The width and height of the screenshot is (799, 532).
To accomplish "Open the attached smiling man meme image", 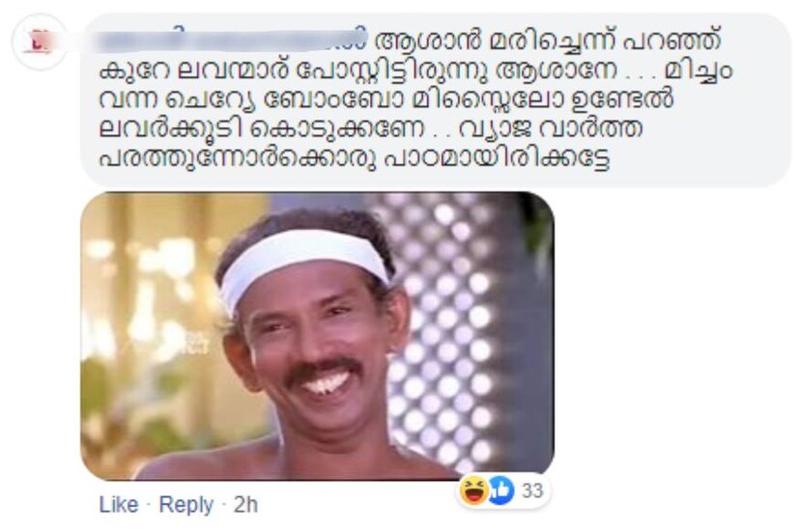I will 317,336.
